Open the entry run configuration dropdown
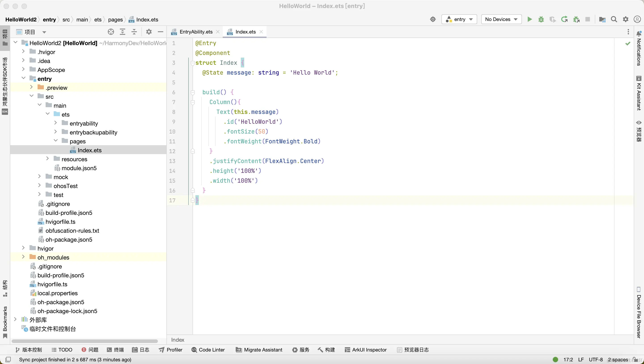644x364 pixels. point(459,19)
